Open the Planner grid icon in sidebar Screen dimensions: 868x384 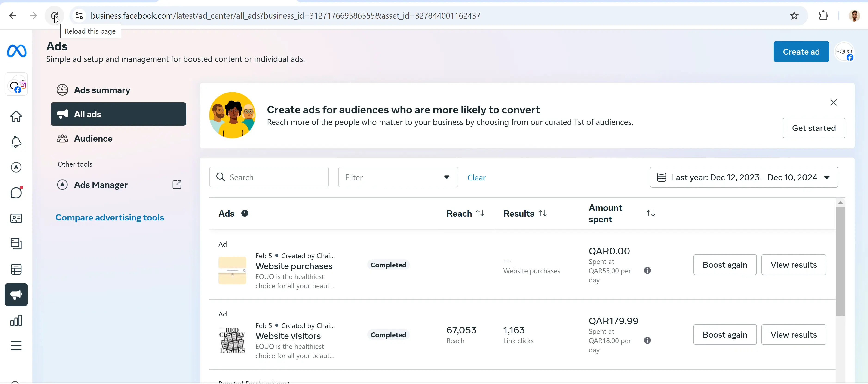tap(16, 269)
